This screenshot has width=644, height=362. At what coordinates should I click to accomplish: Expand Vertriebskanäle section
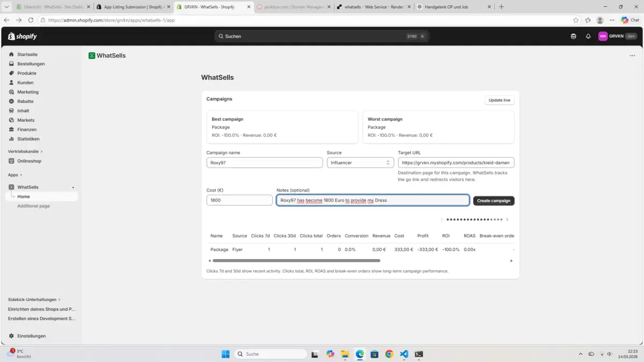coord(25,151)
